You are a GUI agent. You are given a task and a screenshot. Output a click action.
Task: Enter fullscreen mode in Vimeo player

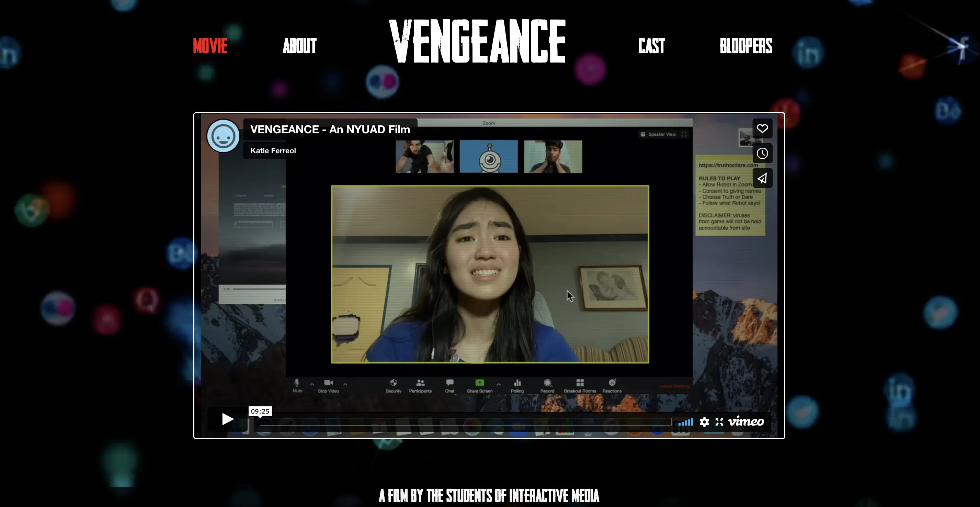pyautogui.click(x=719, y=422)
